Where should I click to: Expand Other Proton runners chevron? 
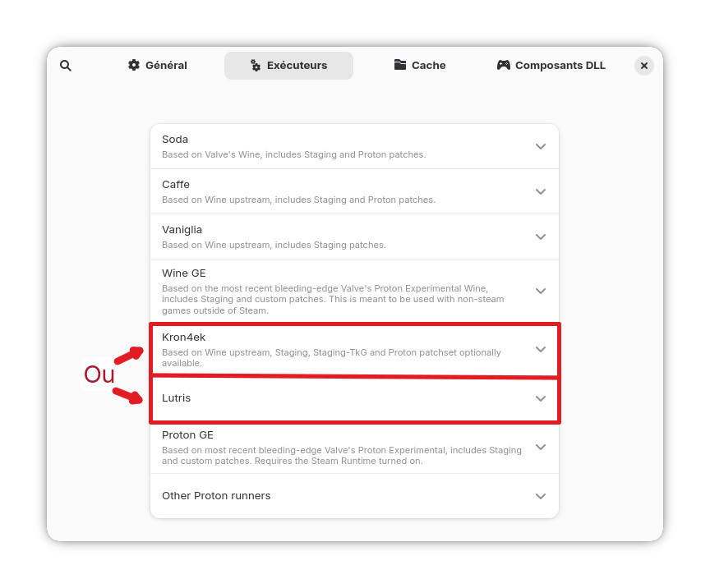point(541,496)
